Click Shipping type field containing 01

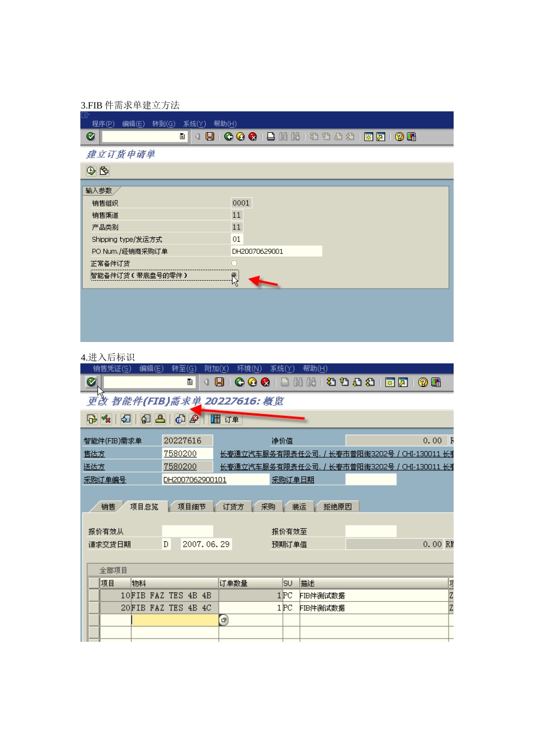(237, 239)
